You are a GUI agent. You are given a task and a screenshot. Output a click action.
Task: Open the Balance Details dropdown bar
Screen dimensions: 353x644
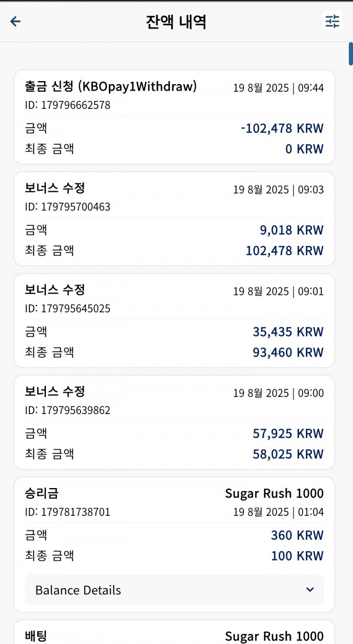[174, 590]
